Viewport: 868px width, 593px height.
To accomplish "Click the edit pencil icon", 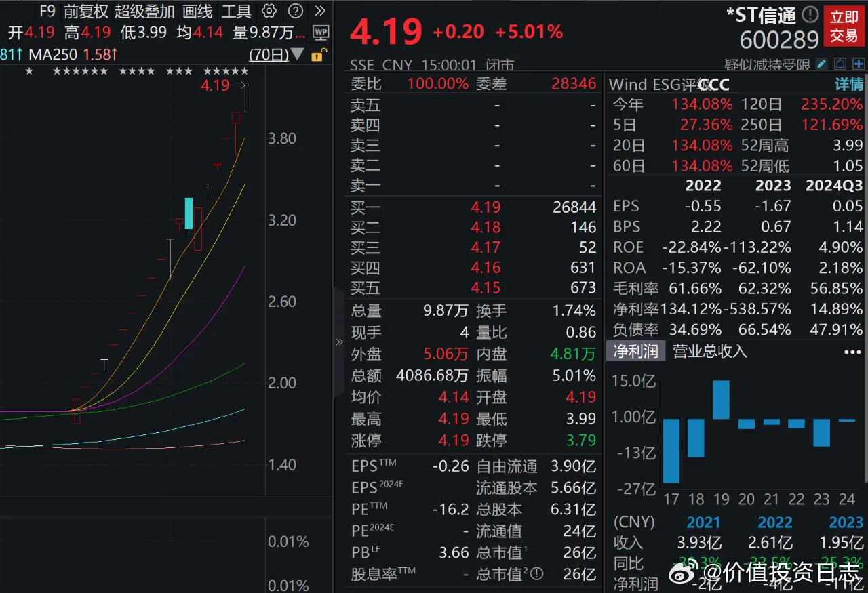I will pyautogui.click(x=821, y=64).
